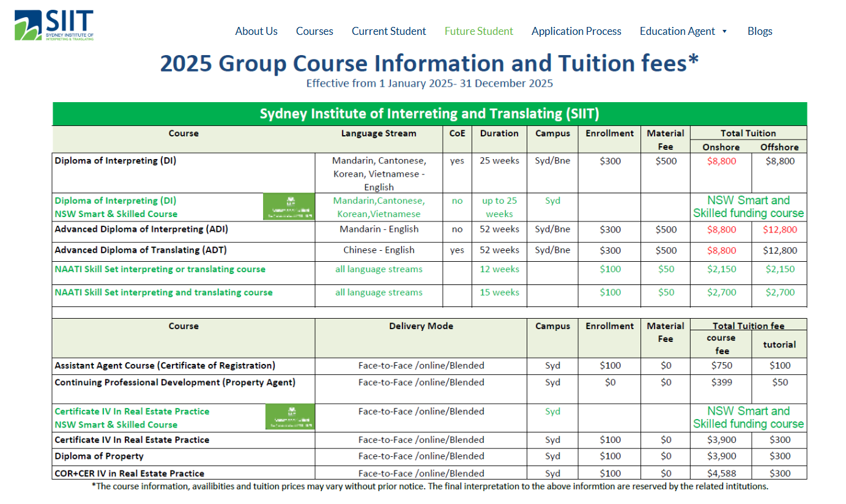The image size is (846, 504).
Task: Click green 'Certificate IV In Real Estate Practice'
Action: click(132, 412)
